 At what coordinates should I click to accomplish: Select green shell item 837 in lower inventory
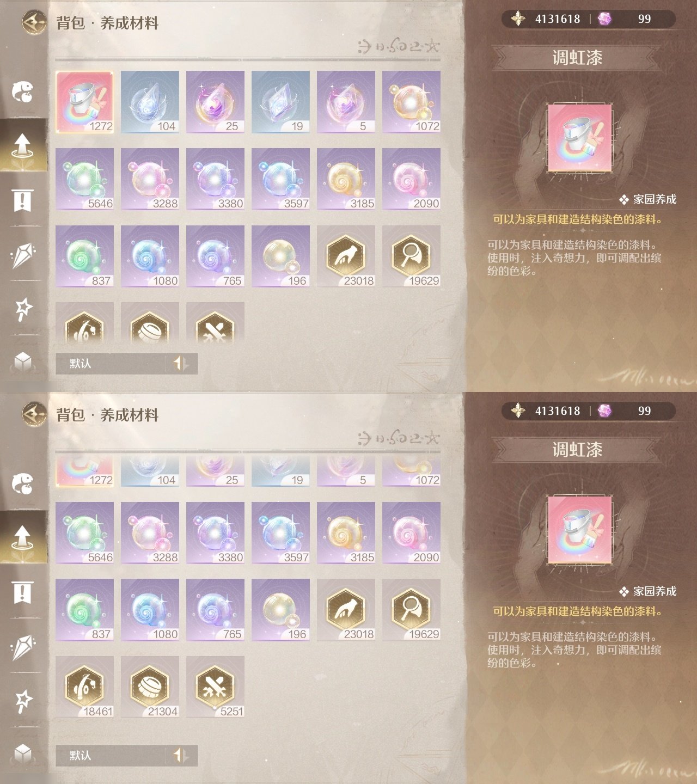pos(84,610)
